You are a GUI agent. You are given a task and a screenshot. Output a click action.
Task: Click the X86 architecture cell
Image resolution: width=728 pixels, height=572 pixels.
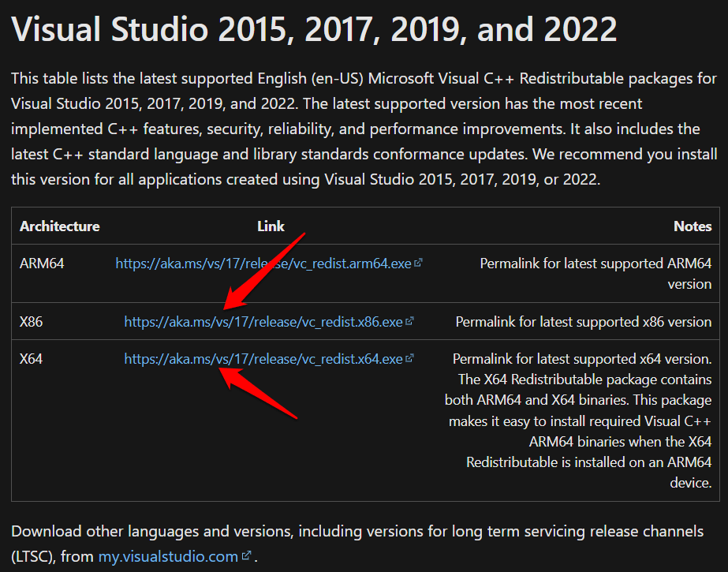31,320
